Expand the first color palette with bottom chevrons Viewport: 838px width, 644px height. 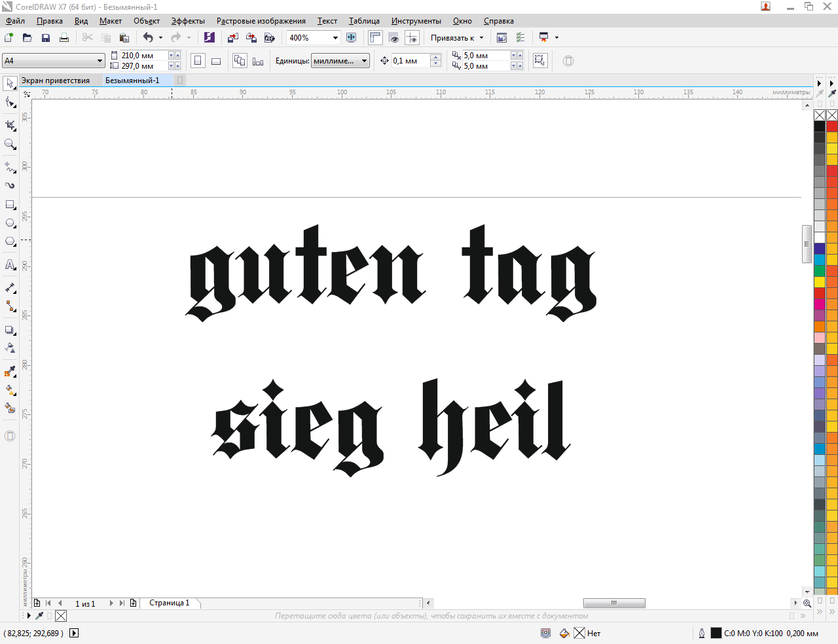click(820, 612)
